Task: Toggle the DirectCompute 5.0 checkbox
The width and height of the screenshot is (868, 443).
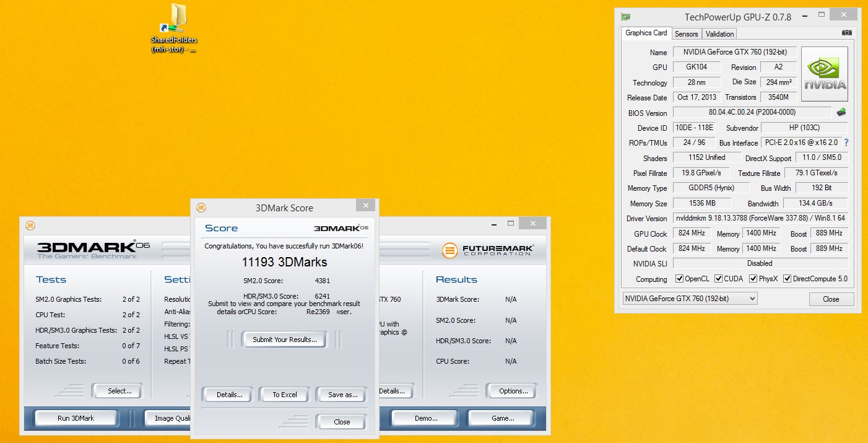Action: [x=788, y=279]
